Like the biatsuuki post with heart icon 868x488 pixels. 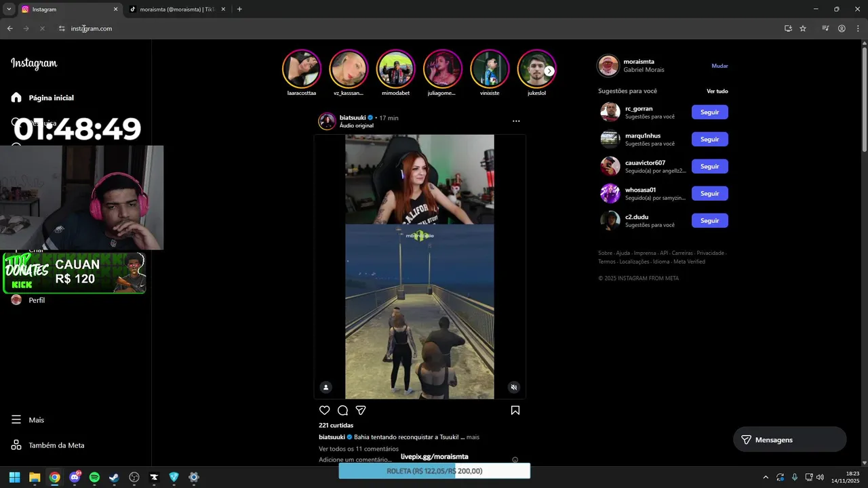(x=325, y=410)
